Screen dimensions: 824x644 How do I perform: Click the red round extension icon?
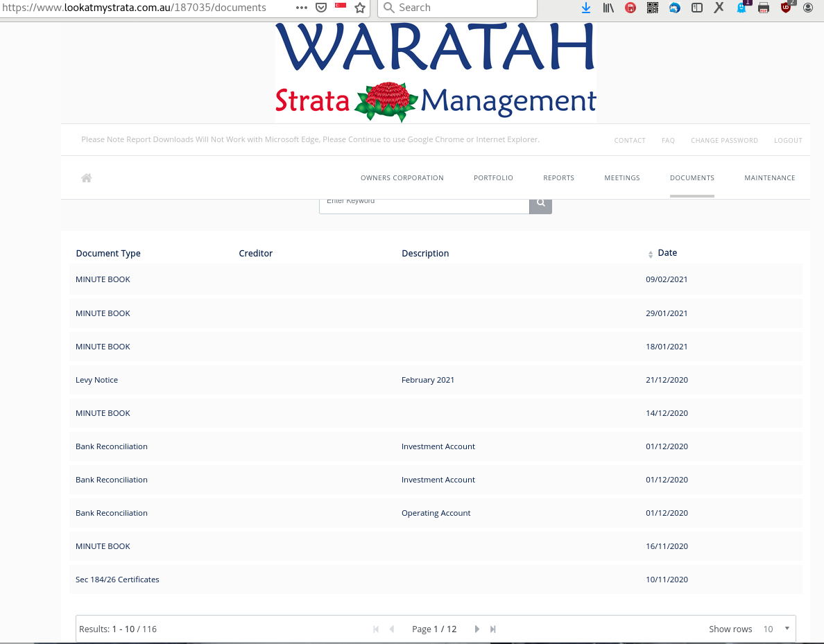point(630,8)
